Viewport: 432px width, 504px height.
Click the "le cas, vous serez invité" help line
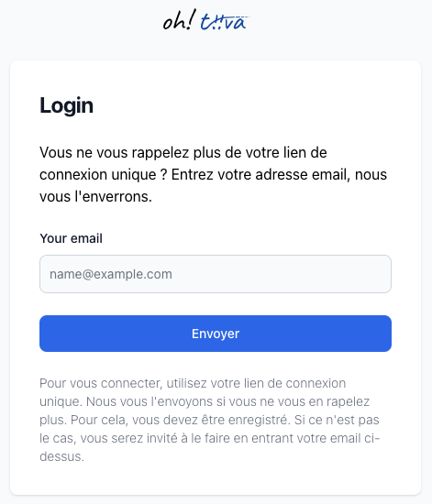210,438
